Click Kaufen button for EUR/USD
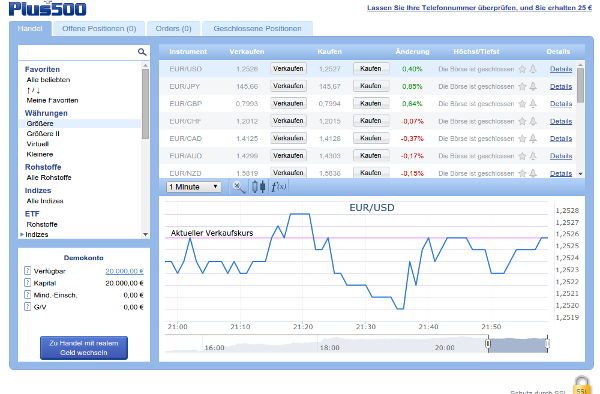 point(371,69)
